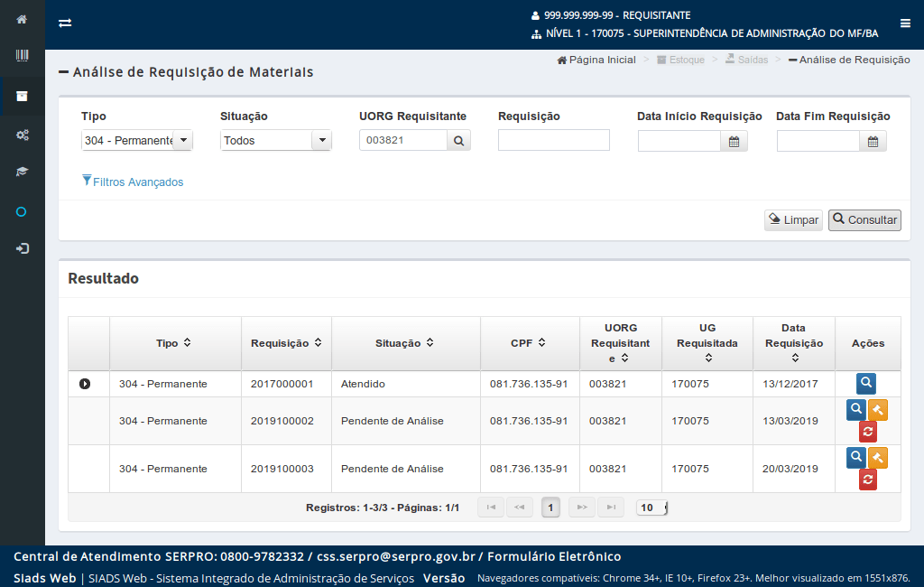
Task: View details of requisition 2017000001
Action: point(865,384)
